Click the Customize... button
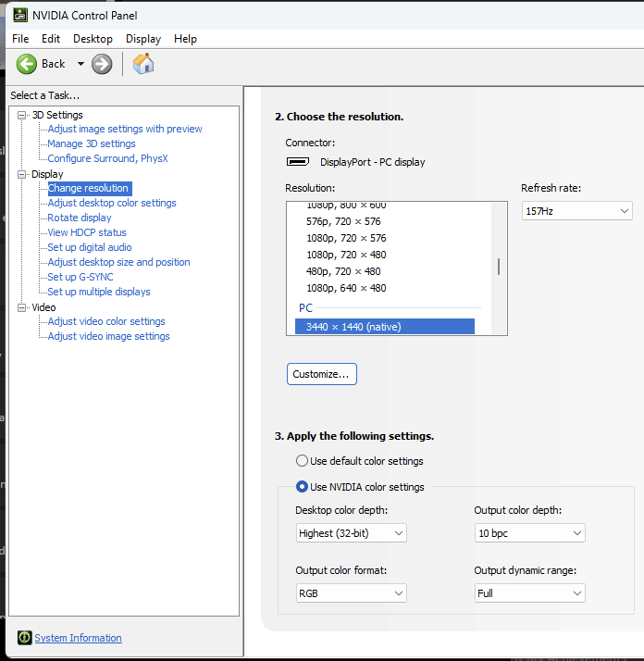 pyautogui.click(x=322, y=374)
